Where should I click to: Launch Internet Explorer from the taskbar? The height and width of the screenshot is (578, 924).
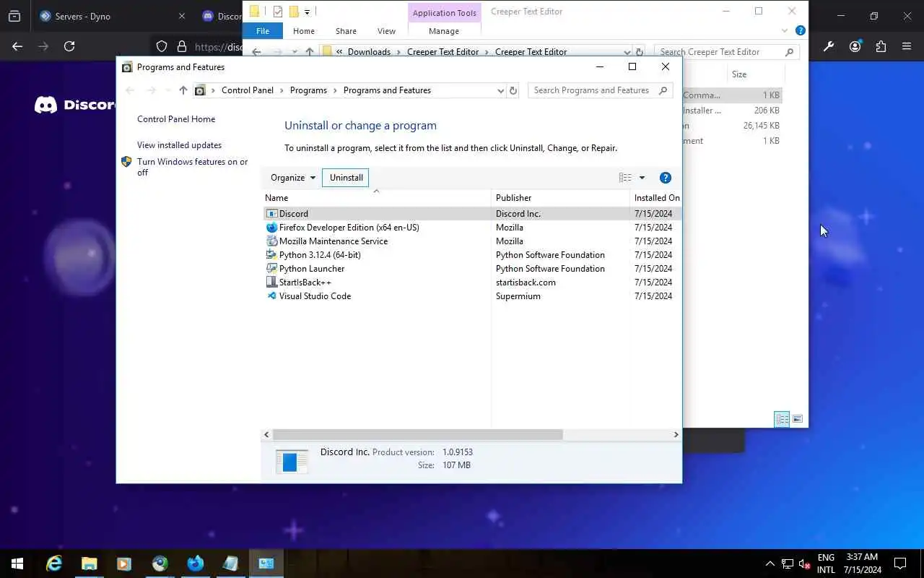pos(54,564)
